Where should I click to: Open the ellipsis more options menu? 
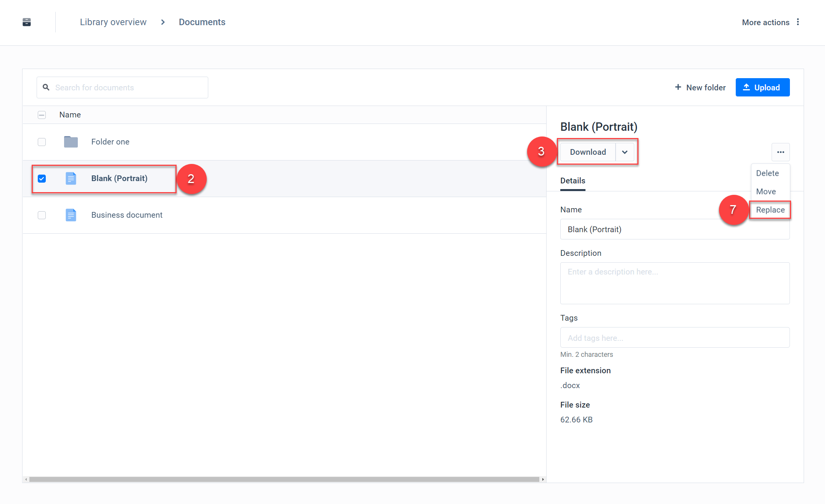[x=780, y=152]
